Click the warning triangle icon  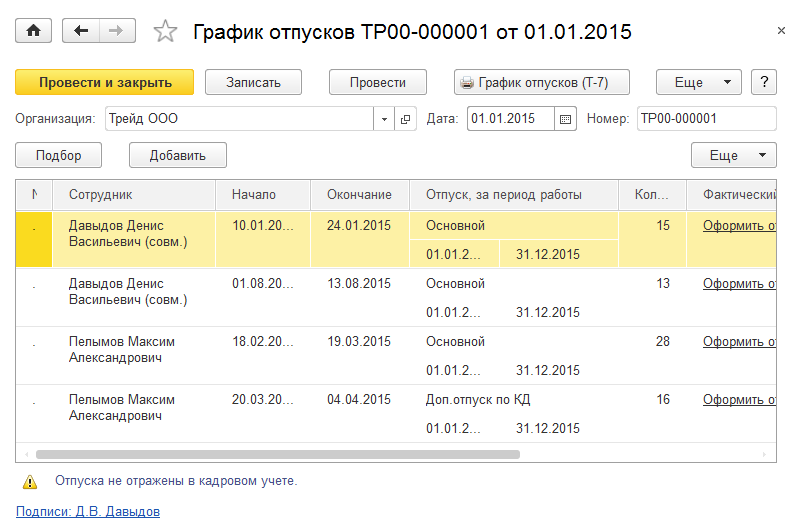[29, 481]
